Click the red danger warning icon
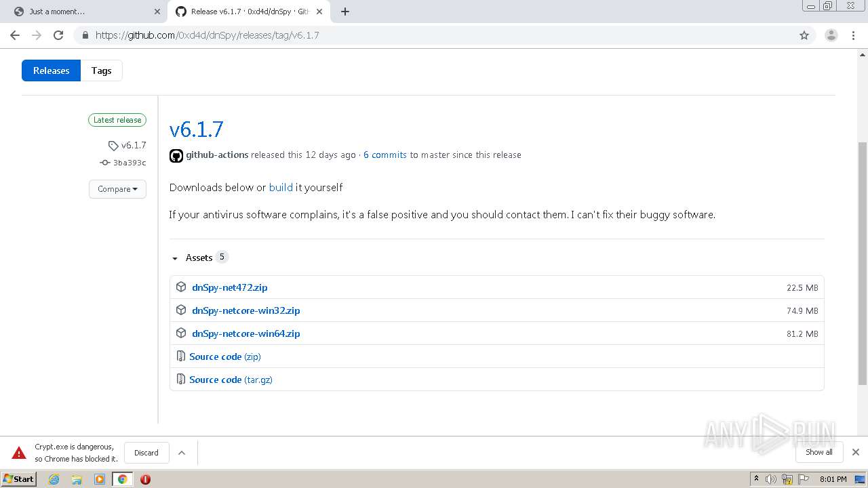 pyautogui.click(x=18, y=453)
